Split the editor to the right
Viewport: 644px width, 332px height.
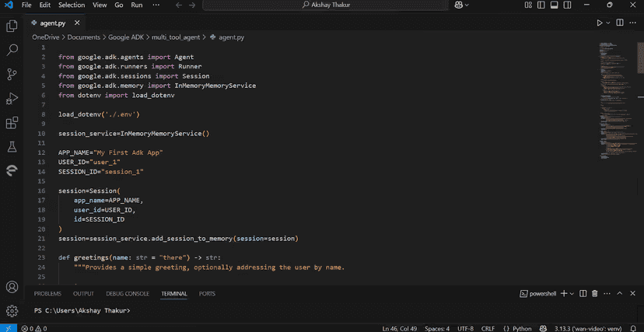point(620,23)
